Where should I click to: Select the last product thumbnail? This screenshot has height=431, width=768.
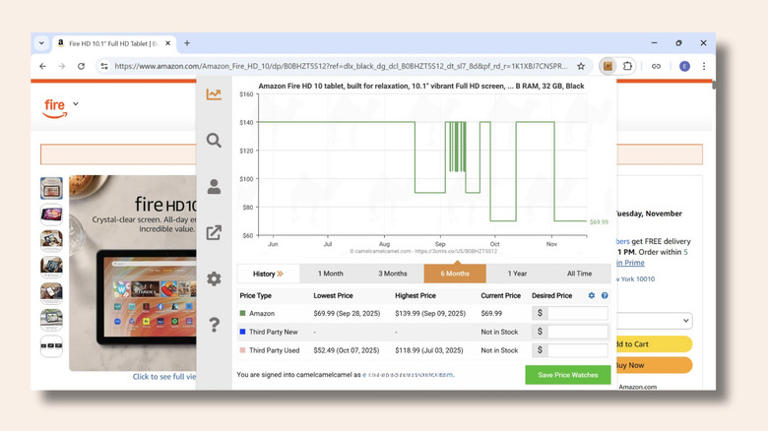click(51, 346)
